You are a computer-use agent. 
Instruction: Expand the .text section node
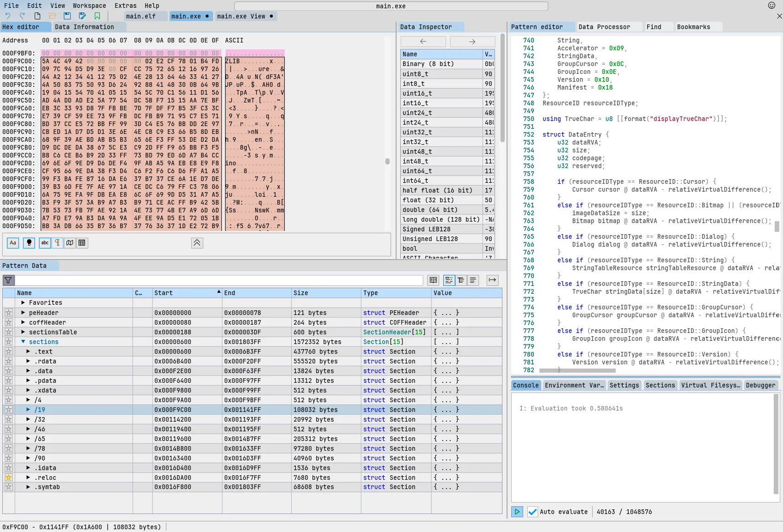click(28, 351)
